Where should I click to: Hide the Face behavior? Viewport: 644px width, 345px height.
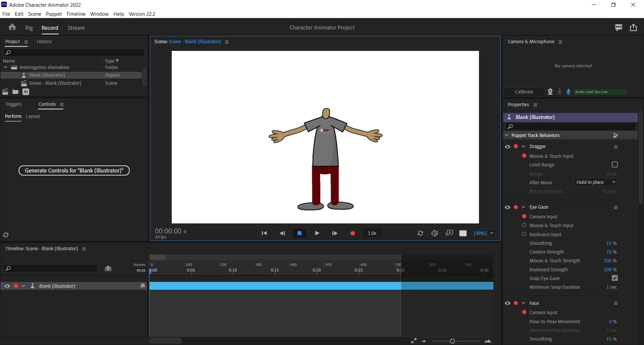click(x=507, y=303)
